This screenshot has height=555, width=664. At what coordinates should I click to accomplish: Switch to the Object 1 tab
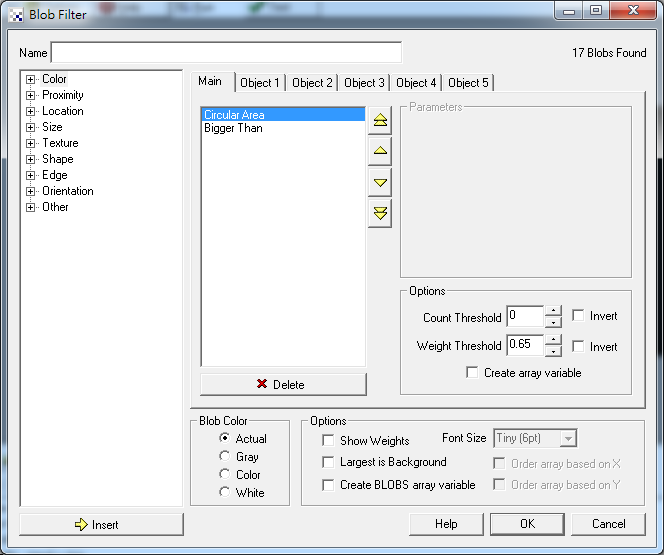coord(260,83)
